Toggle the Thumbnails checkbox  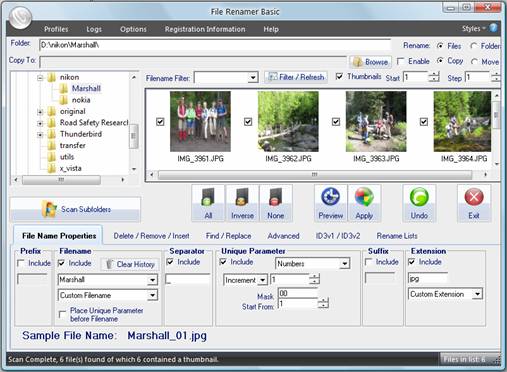click(339, 76)
